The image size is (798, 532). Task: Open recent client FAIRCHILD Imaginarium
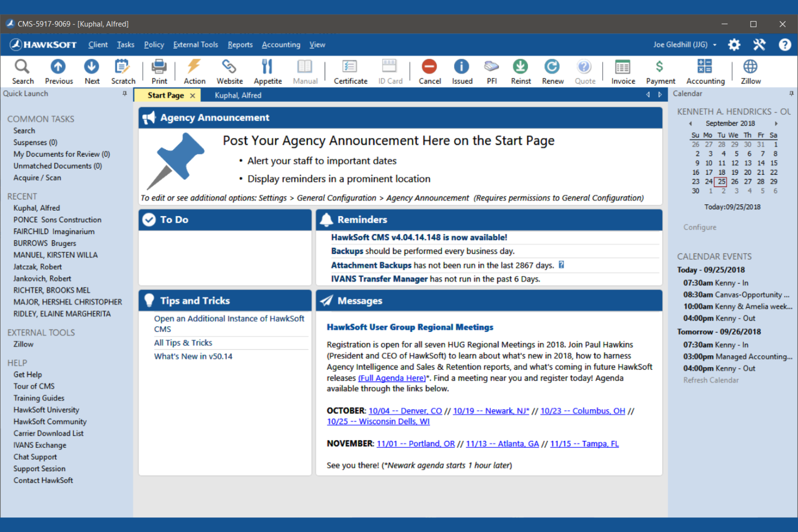[x=54, y=232]
